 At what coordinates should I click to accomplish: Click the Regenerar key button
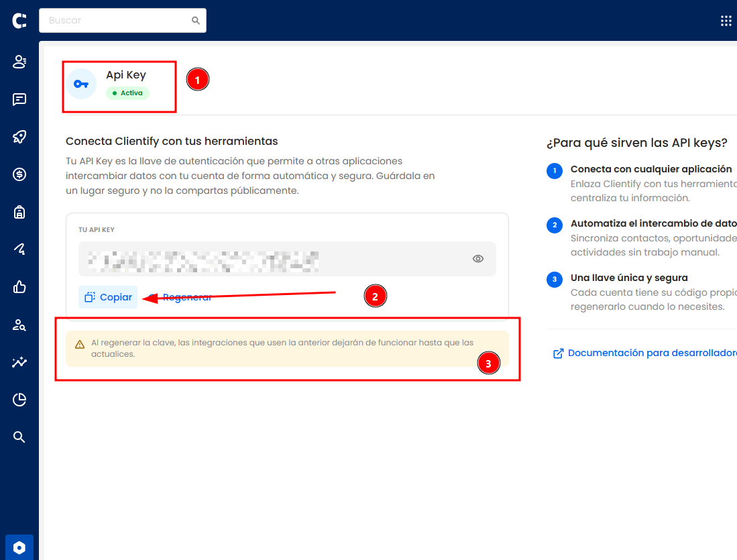tap(180, 297)
